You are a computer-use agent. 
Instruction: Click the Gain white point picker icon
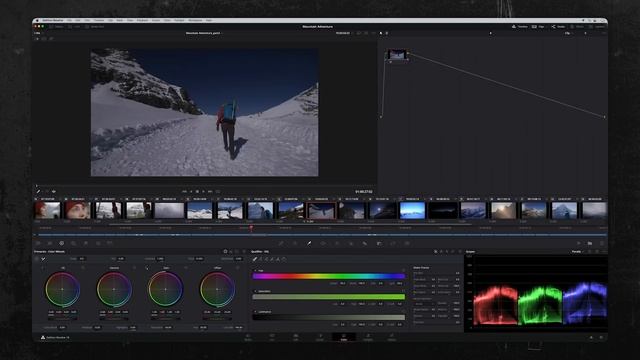coord(147,268)
